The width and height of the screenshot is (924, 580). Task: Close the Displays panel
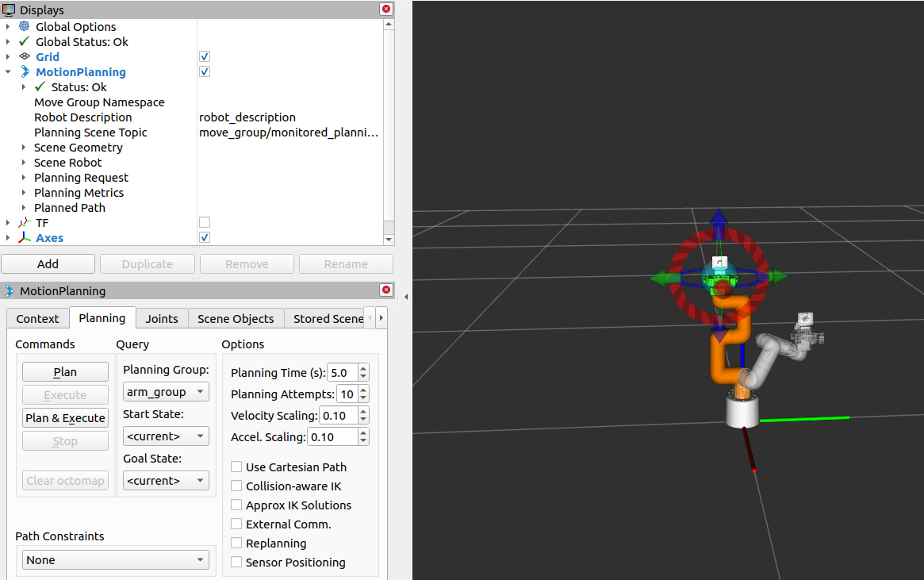point(386,9)
